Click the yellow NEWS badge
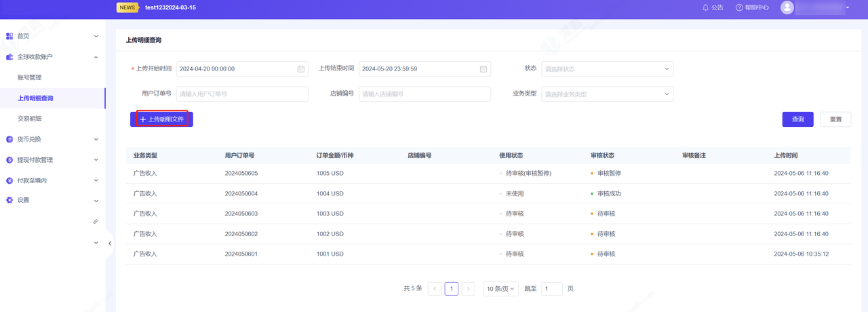Viewport: 868px width, 312px height. (x=127, y=7)
